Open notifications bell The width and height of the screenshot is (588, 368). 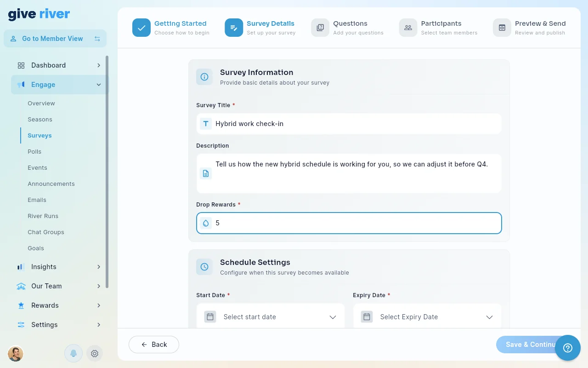73,353
